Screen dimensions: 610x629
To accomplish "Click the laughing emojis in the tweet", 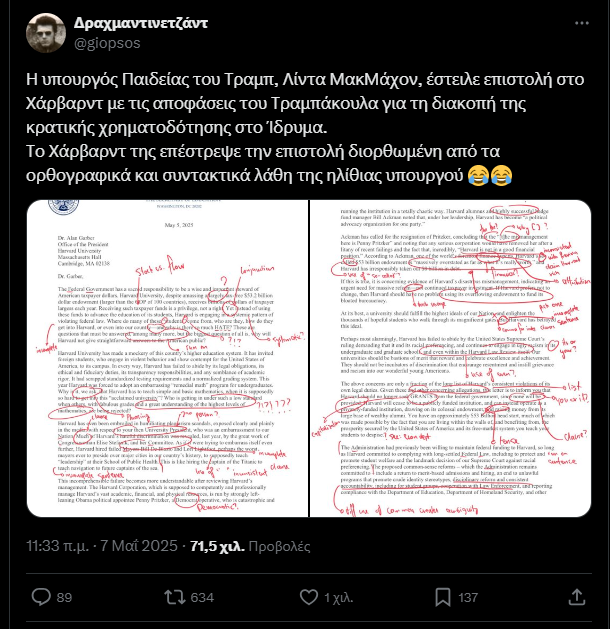I will point(490,175).
